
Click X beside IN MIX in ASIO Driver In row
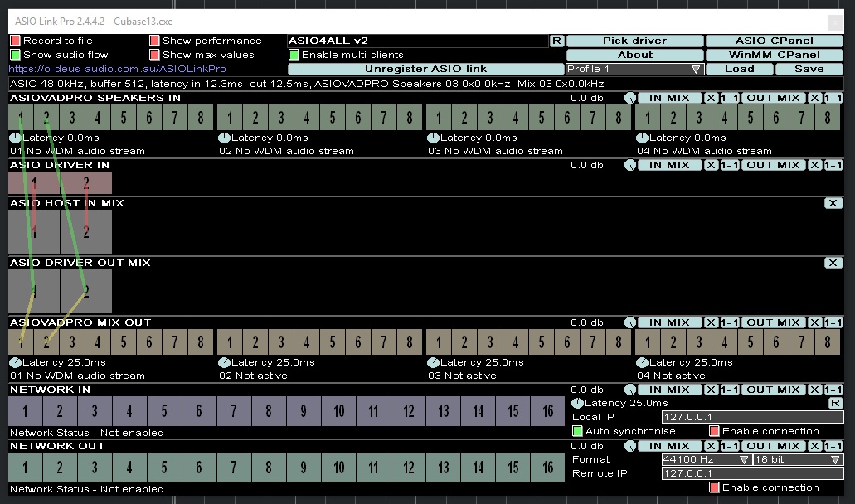pyautogui.click(x=711, y=165)
